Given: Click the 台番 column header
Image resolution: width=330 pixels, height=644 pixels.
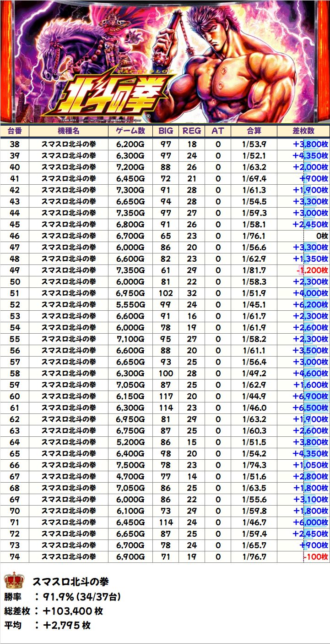Looking at the screenshot, I should click(x=15, y=131).
